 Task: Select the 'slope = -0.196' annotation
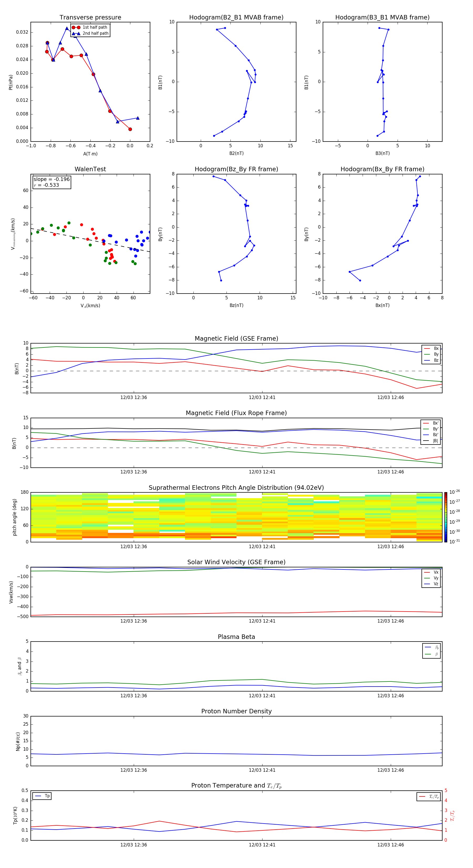pyautogui.click(x=52, y=179)
